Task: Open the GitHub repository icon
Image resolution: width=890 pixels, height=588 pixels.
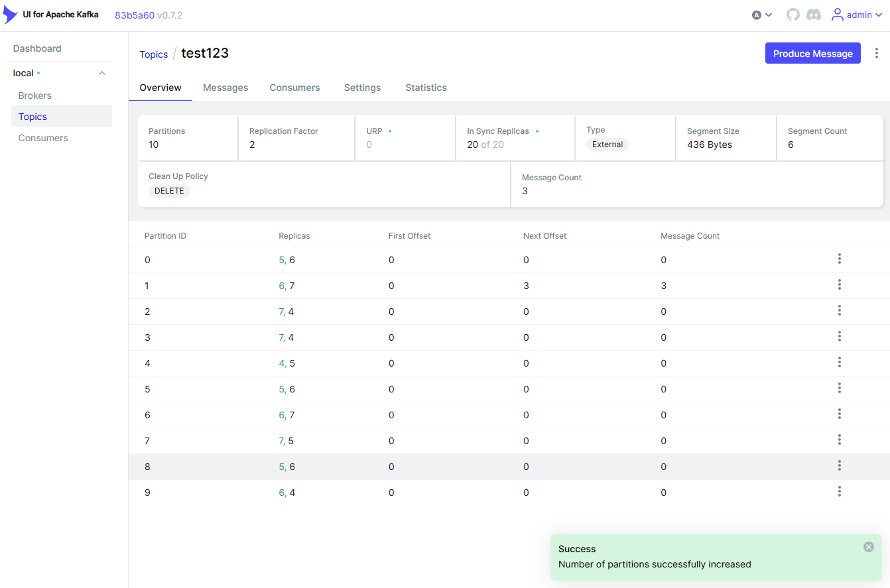Action: (793, 15)
